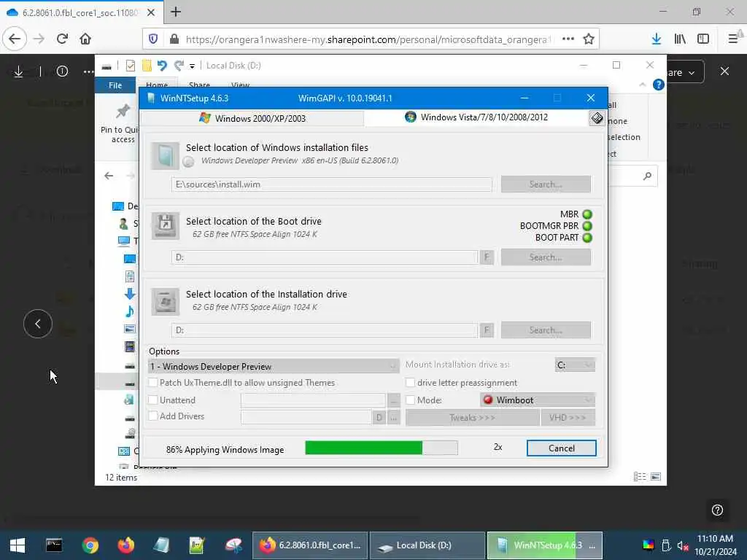
Task: Click the volume muted tray icon
Action: (x=683, y=545)
